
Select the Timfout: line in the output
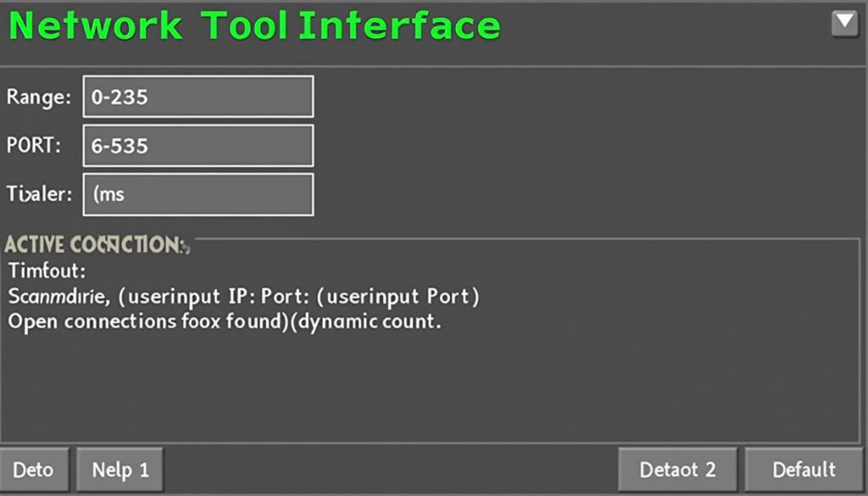click(47, 270)
